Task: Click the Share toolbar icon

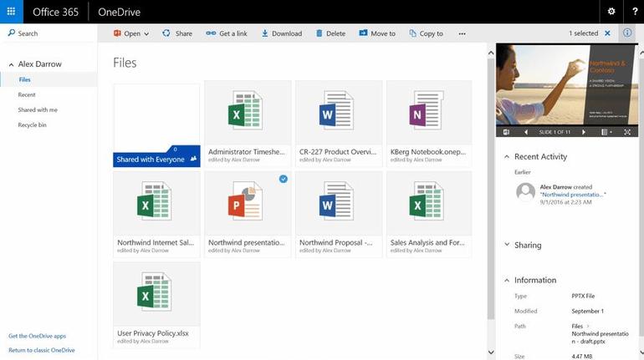Action: 166,33
